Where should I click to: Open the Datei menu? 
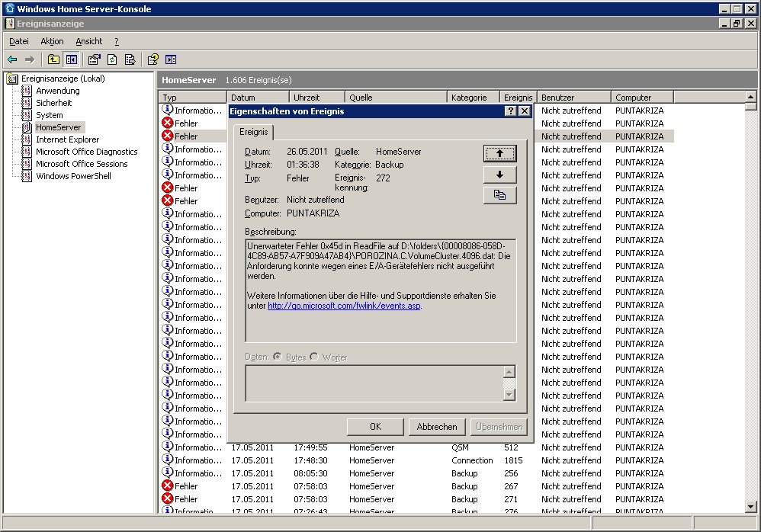[x=19, y=41]
